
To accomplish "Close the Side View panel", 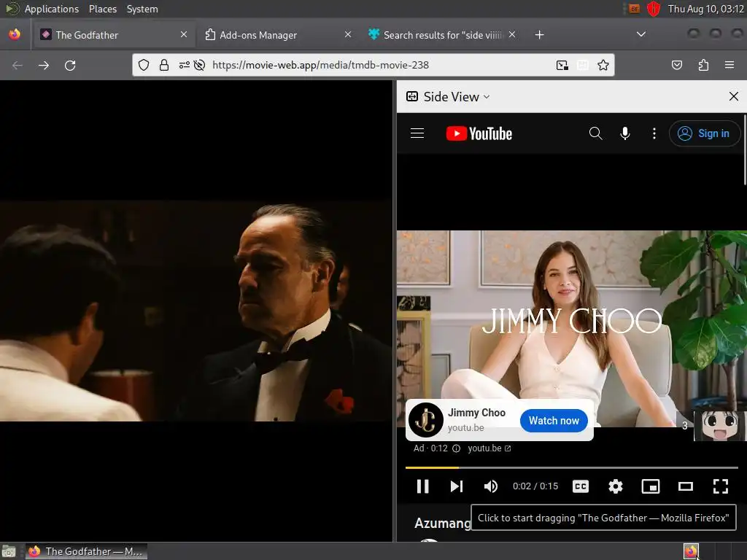I will point(734,97).
